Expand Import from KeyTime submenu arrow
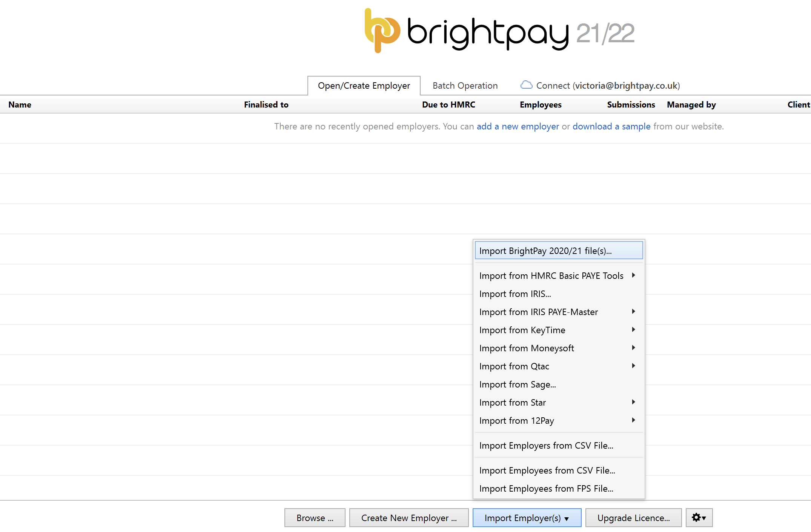 pyautogui.click(x=634, y=330)
